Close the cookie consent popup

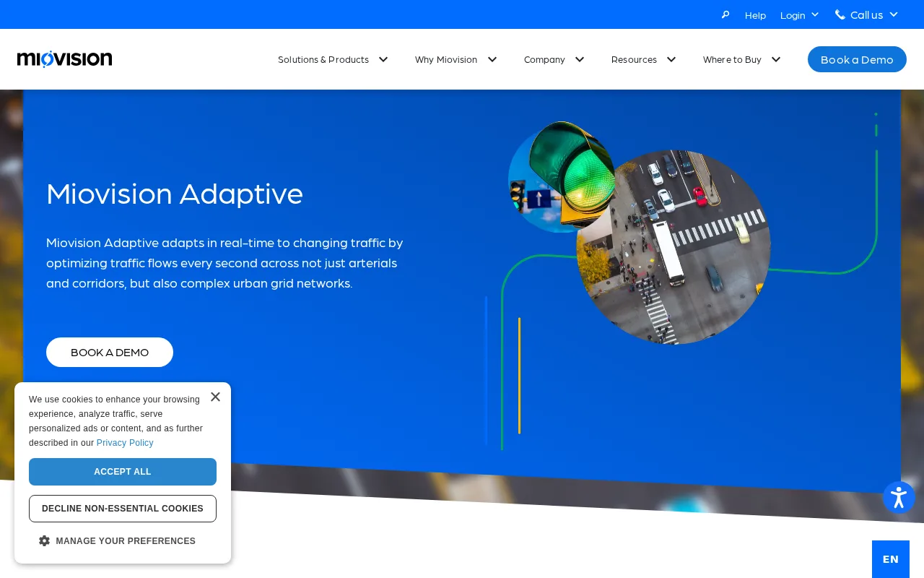coord(215,397)
